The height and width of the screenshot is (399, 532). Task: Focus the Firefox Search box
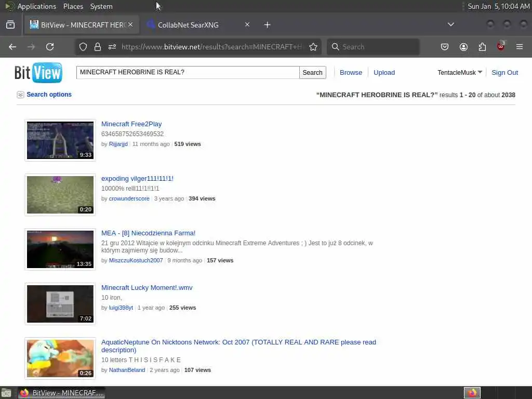point(373,47)
